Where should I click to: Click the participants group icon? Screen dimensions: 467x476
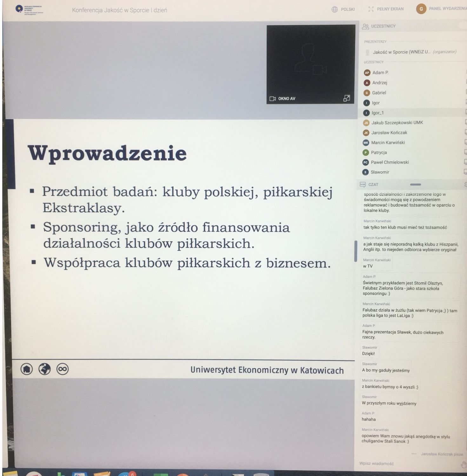point(366,26)
